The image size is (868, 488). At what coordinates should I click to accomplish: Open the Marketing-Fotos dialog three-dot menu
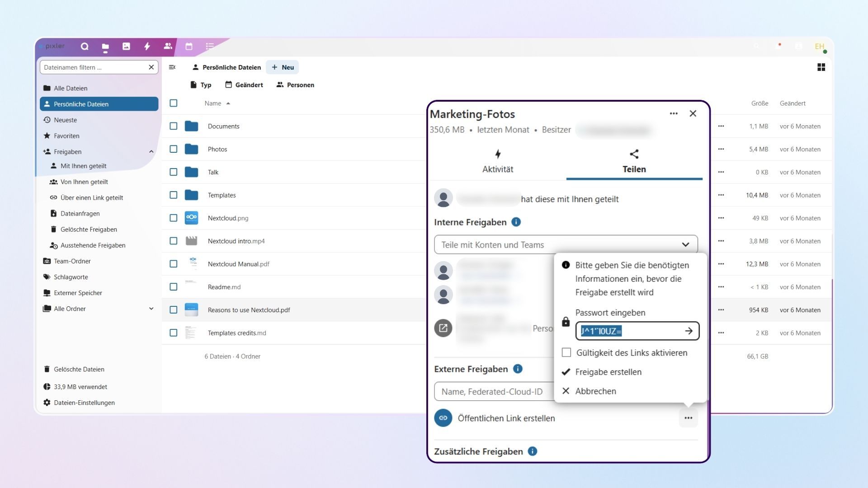tap(674, 113)
